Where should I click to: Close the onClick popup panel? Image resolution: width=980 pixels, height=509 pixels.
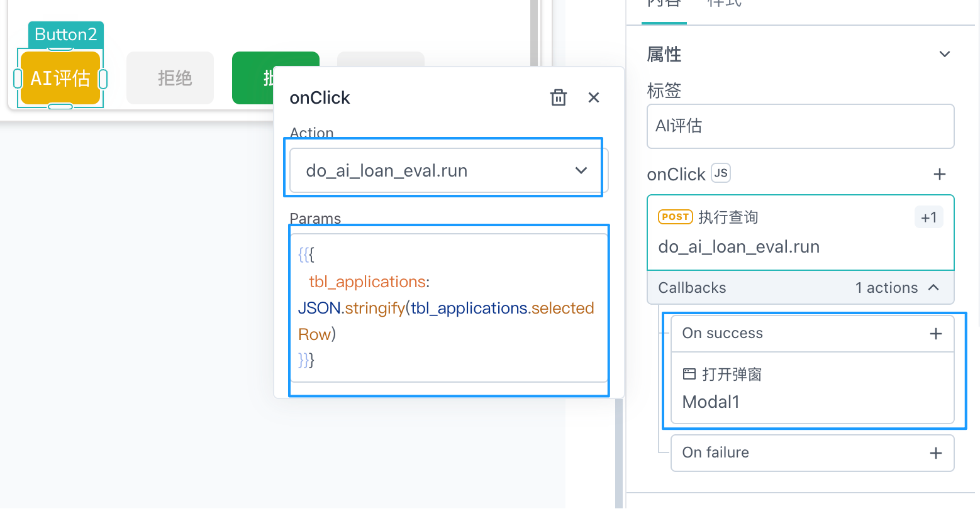593,97
